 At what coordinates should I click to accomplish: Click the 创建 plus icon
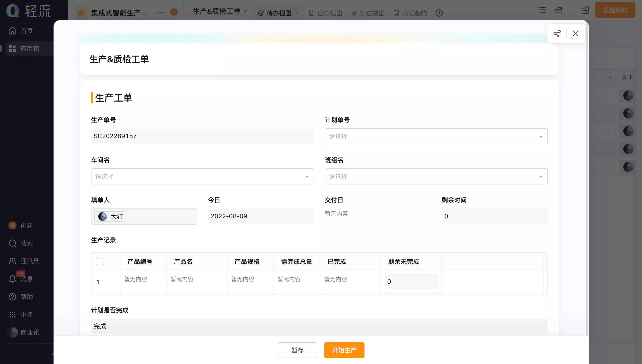[x=12, y=225]
